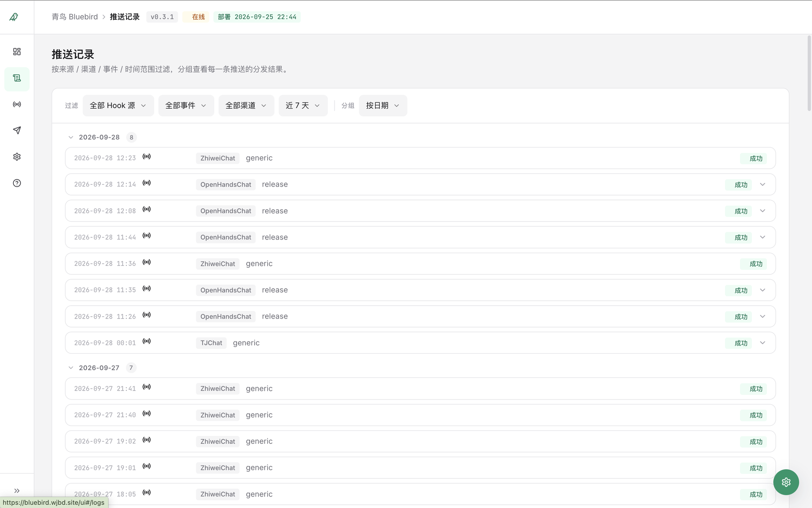The width and height of the screenshot is (812, 508).
Task: Expand details of 00:01 TJChat row
Action: click(762, 343)
